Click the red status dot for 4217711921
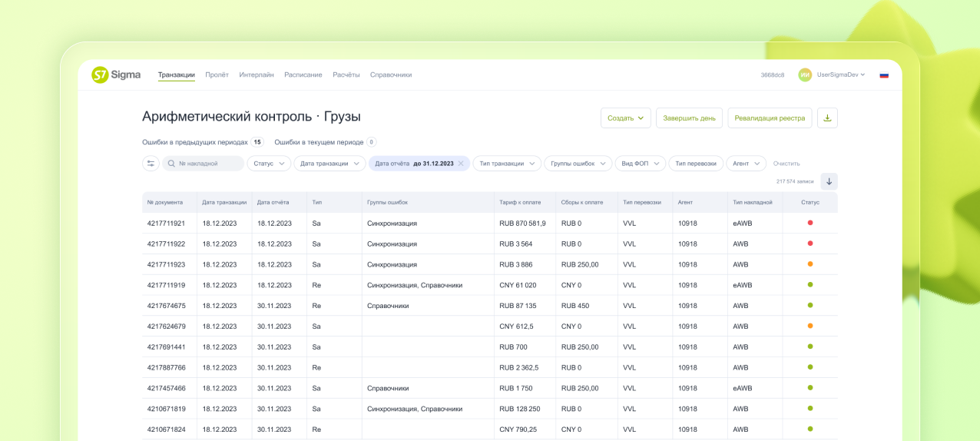The height and width of the screenshot is (441, 980). click(810, 223)
